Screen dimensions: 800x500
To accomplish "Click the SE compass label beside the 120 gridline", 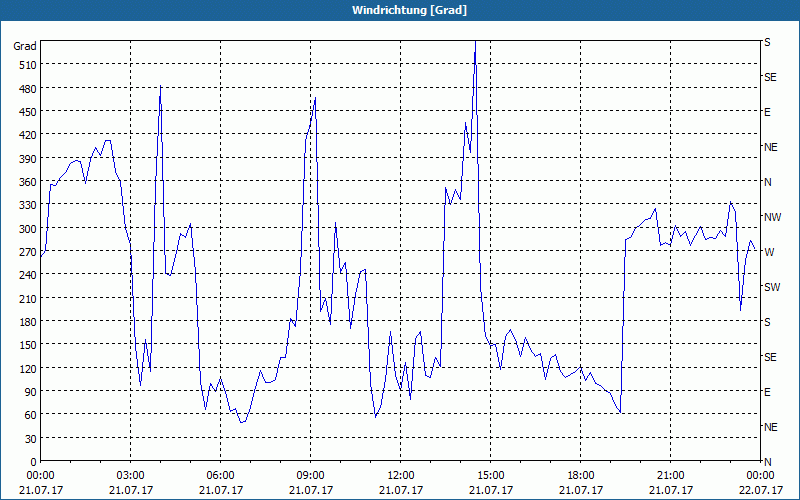I will pos(770,357).
